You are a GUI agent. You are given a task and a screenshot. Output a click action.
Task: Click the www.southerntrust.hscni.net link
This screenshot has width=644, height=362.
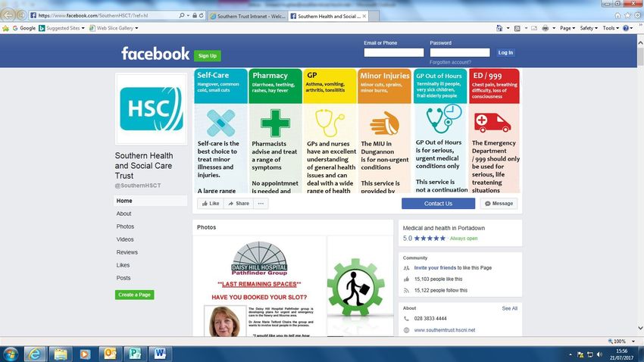click(x=445, y=330)
